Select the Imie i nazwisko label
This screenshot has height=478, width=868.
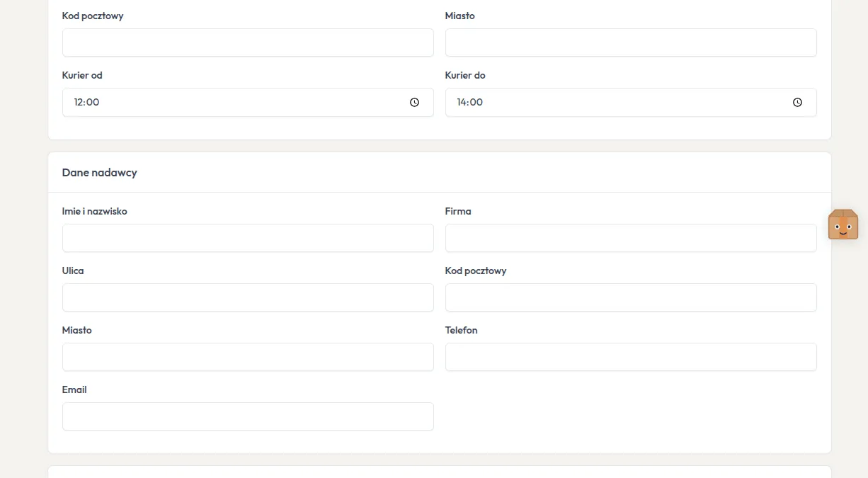[95, 211]
